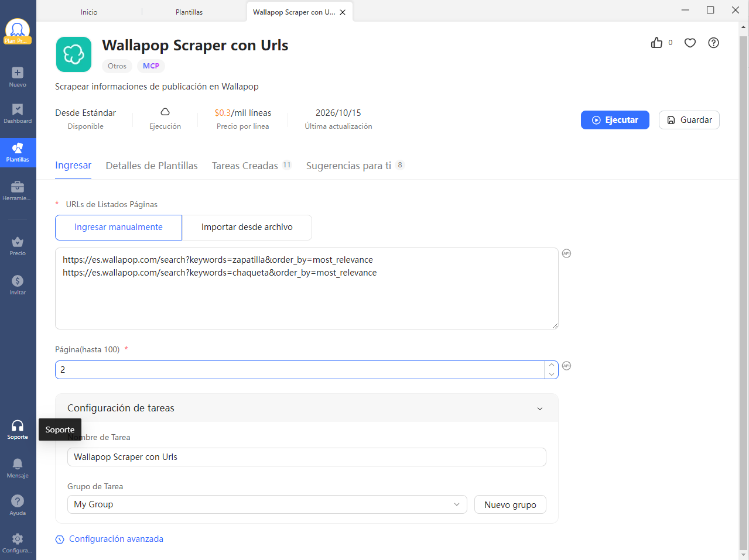749x560 pixels.
Task: Open the Configuración avanzada link
Action: click(x=109, y=539)
